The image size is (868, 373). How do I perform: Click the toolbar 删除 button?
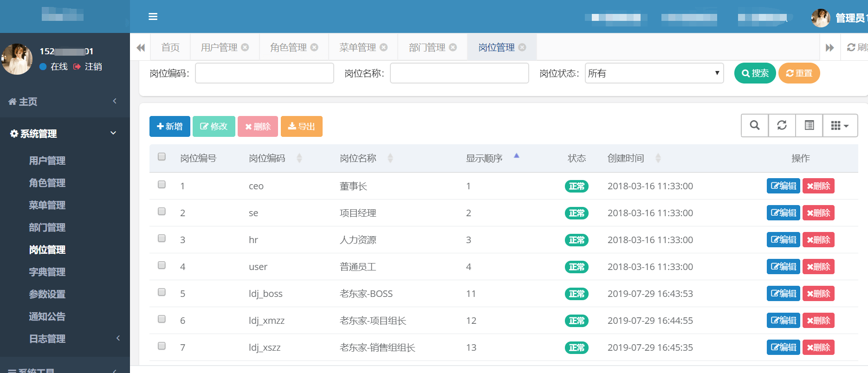pyautogui.click(x=258, y=126)
